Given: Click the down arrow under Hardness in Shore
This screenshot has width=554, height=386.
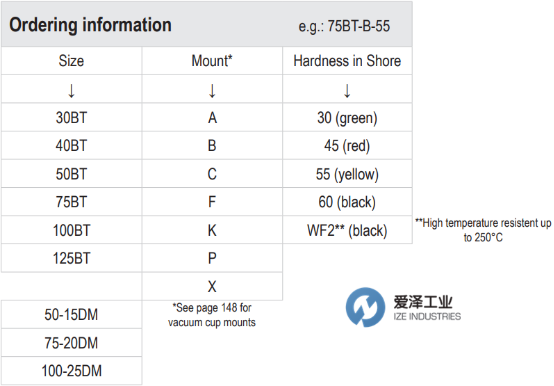Looking at the screenshot, I should coord(347,91).
